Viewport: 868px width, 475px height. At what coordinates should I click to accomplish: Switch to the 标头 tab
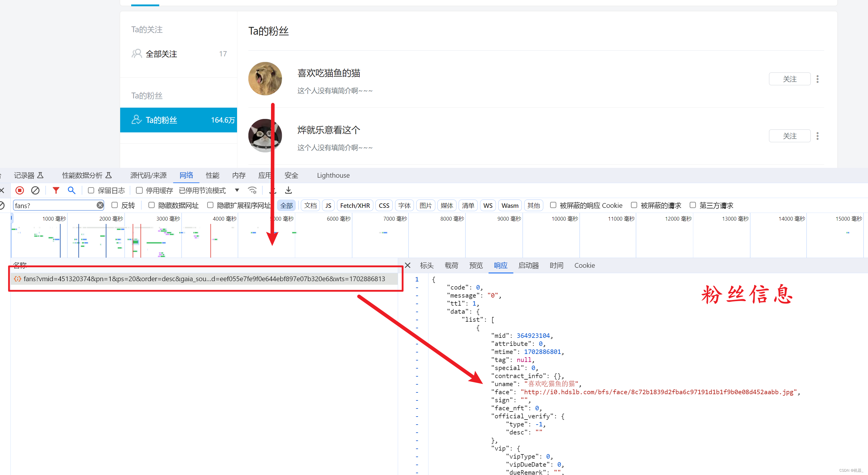pos(427,265)
